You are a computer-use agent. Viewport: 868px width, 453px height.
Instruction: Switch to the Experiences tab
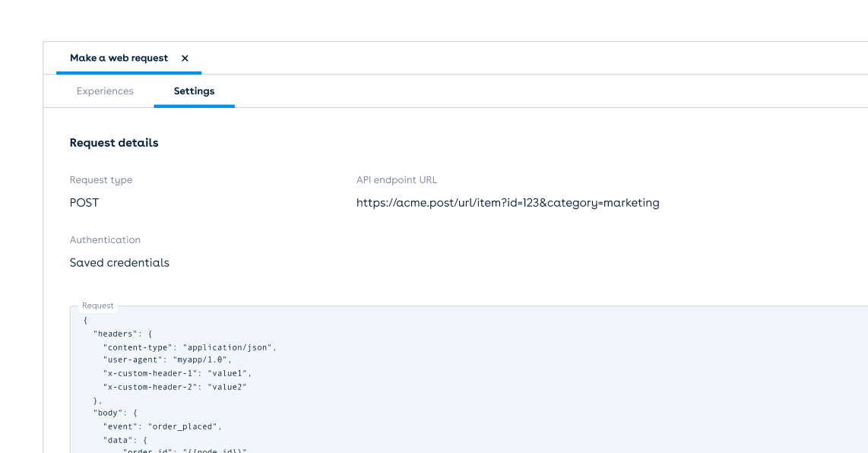pos(105,90)
